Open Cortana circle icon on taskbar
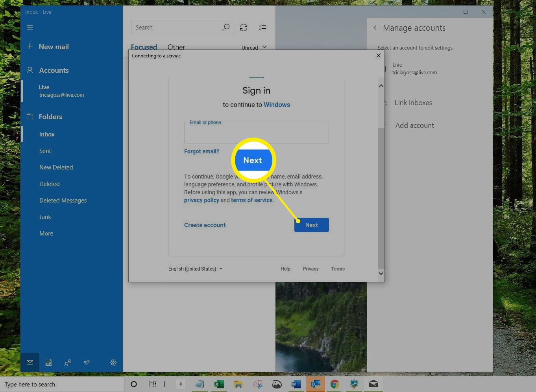Viewport: 536px width, 392px height. click(x=134, y=384)
